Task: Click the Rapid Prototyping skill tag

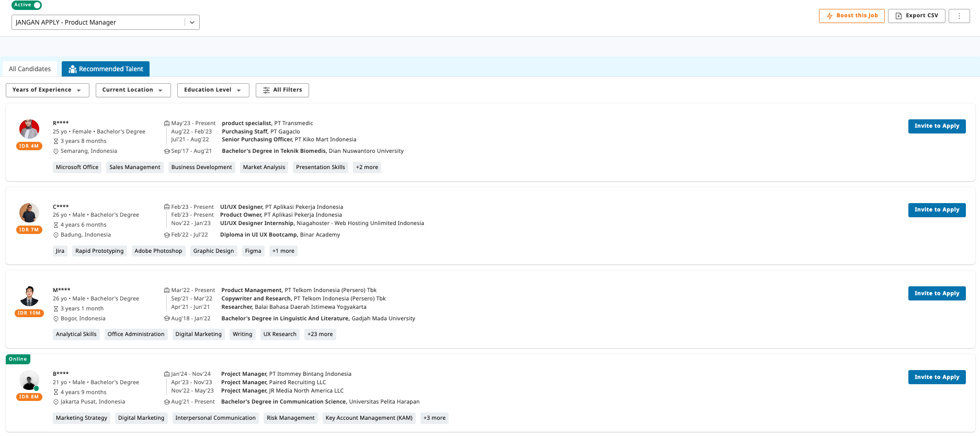Action: tap(99, 251)
